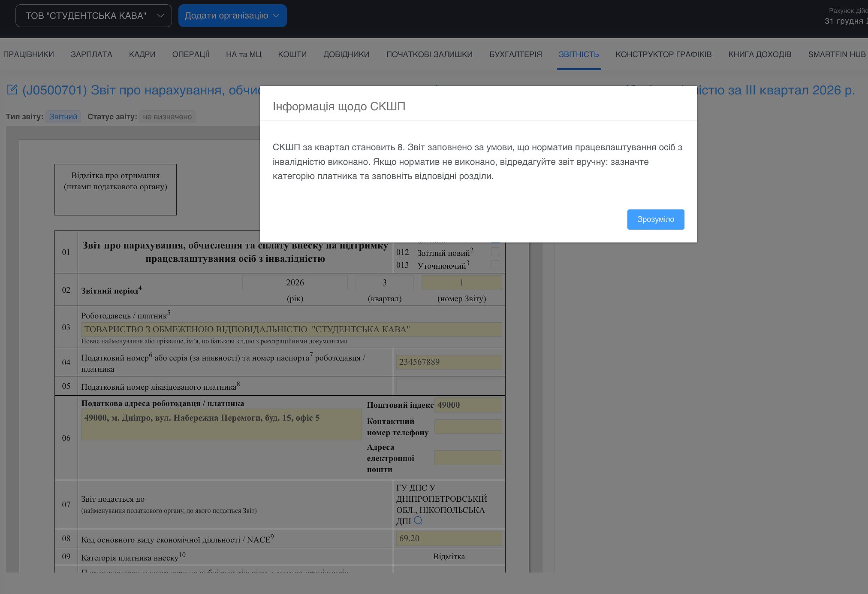Image resolution: width=868 pixels, height=594 pixels.
Task: Switch to the ЗАРПЛАТА tab
Action: [91, 55]
